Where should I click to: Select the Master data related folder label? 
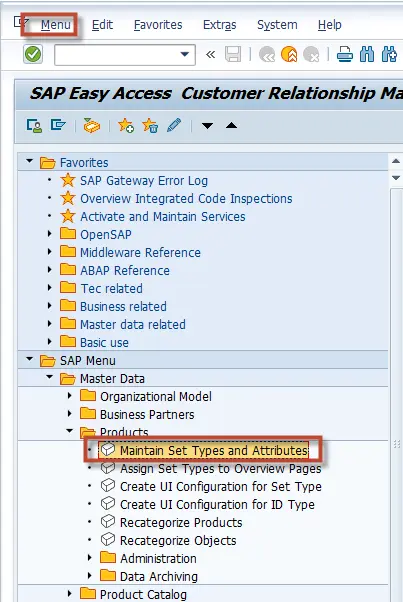point(132,324)
